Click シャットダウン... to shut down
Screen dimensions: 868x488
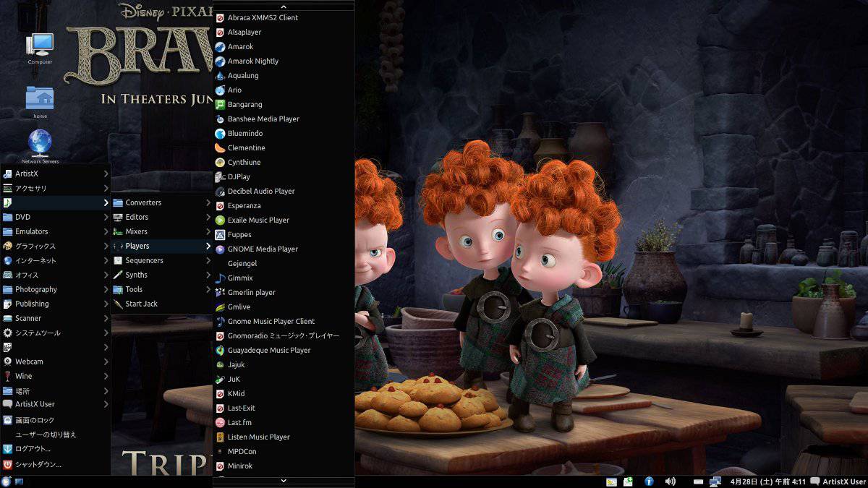56,464
